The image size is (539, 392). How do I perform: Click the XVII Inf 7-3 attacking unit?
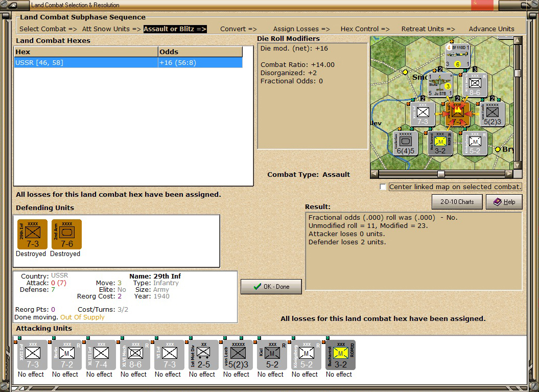pyautogui.click(x=33, y=355)
